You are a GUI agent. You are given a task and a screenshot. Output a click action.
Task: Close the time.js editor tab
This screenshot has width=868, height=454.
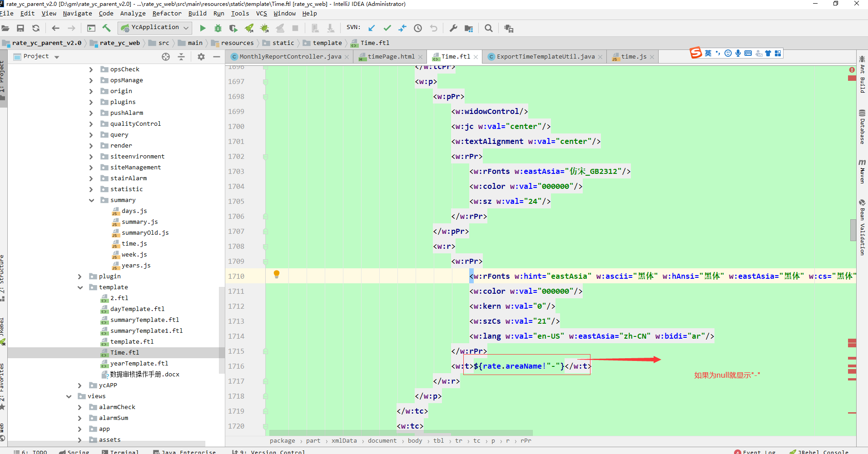(652, 57)
